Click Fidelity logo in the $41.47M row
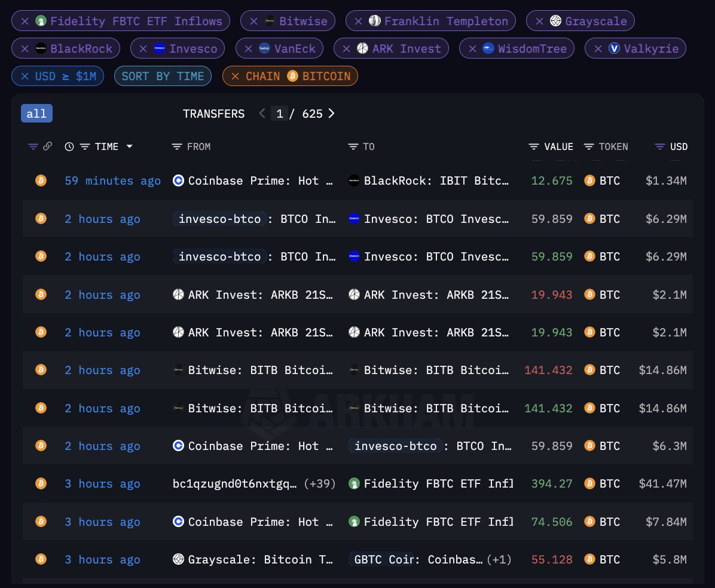 355,483
